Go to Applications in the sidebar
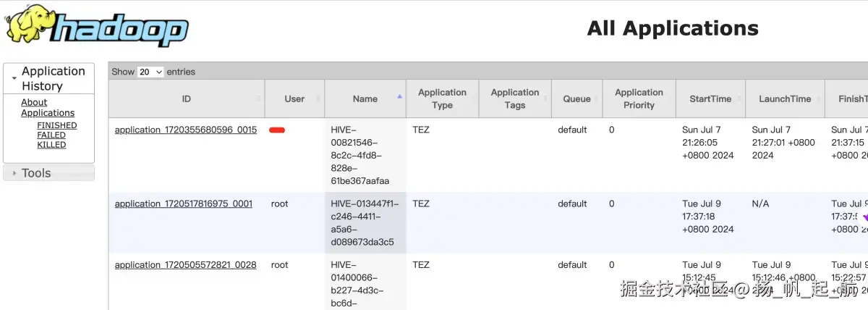This screenshot has height=310, width=868. click(48, 113)
